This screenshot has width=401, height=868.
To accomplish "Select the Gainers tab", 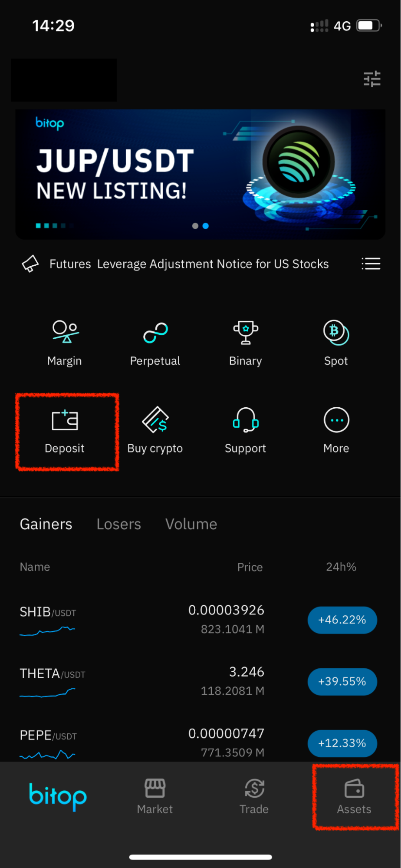I will tap(46, 524).
